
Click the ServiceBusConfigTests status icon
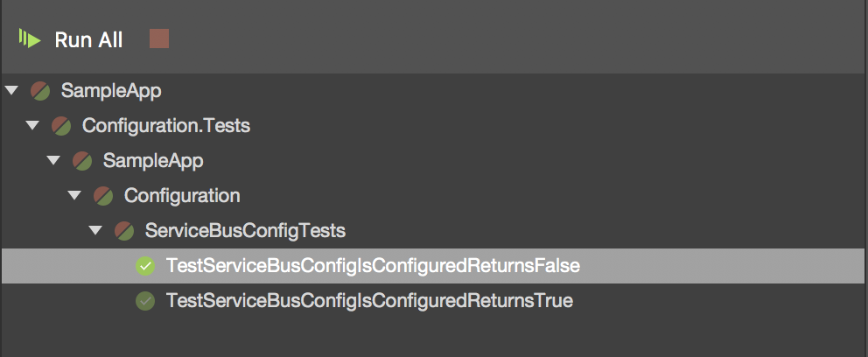click(x=123, y=231)
